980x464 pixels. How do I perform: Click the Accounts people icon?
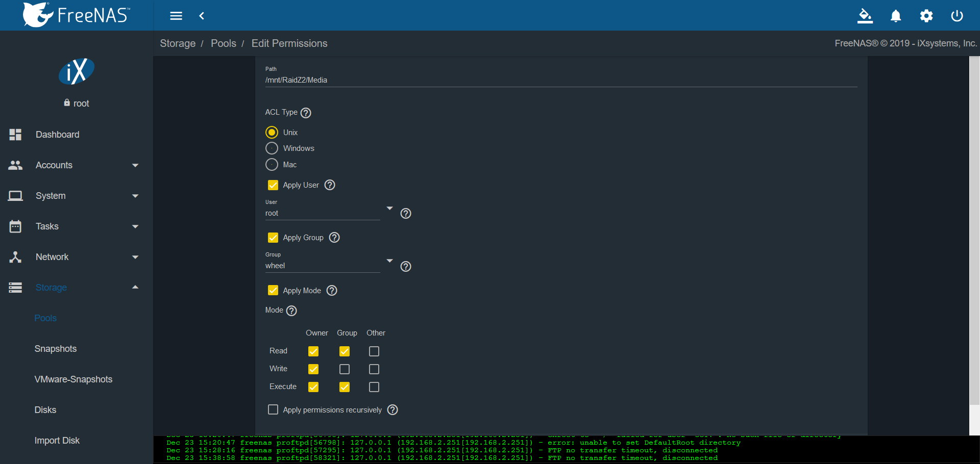(x=15, y=165)
